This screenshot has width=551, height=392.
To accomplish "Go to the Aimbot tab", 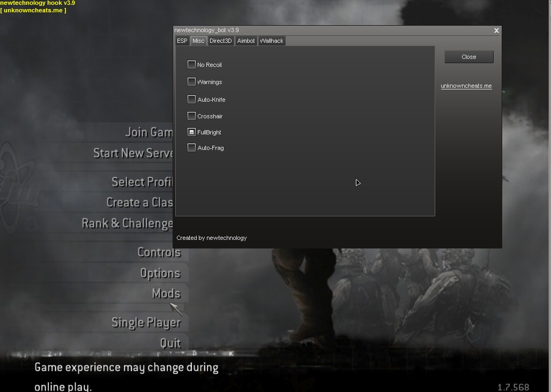I will [246, 41].
